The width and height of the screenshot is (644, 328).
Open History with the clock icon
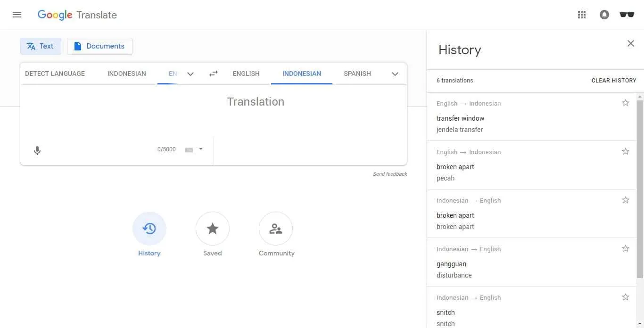click(x=149, y=229)
